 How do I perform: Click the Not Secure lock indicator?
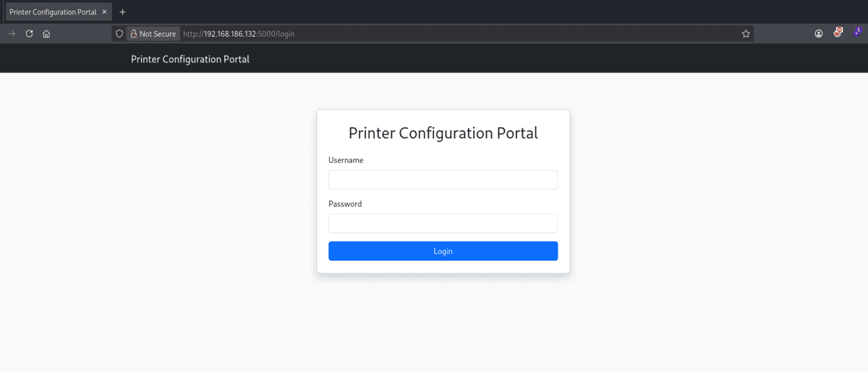pyautogui.click(x=153, y=33)
